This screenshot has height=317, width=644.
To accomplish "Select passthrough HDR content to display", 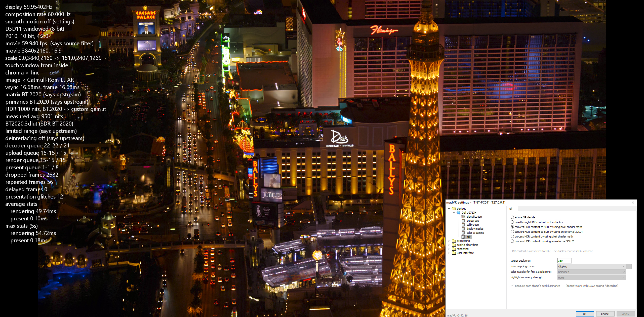I will click(512, 222).
